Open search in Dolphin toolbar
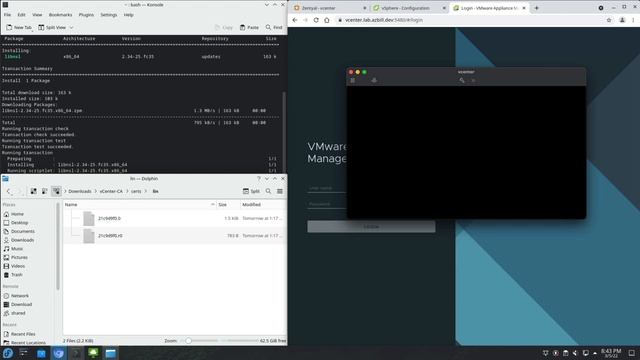640x360 pixels. (x=268, y=191)
